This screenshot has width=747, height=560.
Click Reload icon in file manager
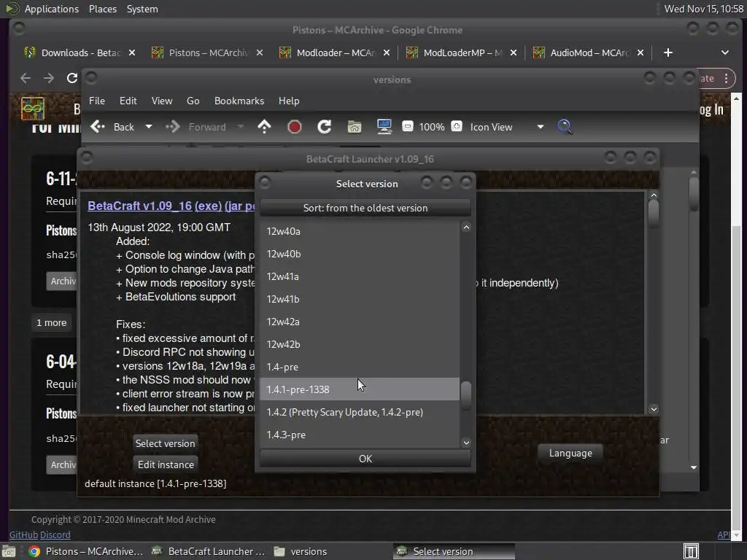coord(325,127)
